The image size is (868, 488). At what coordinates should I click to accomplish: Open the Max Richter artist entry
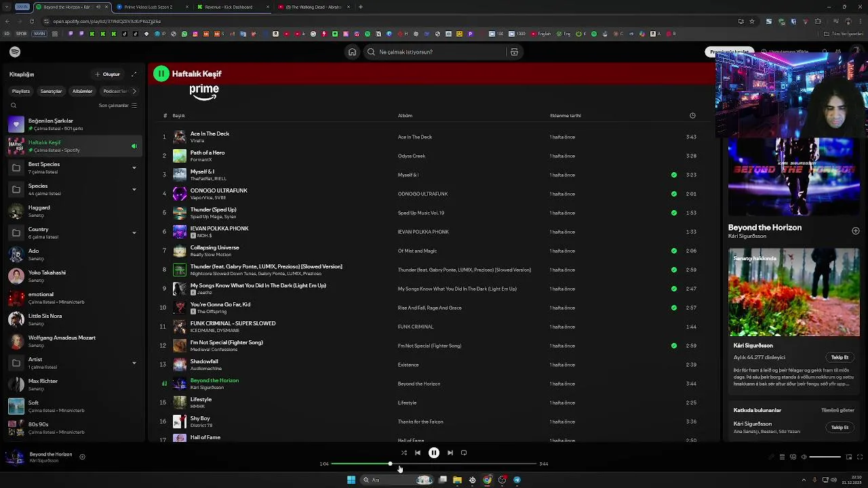[x=73, y=385]
